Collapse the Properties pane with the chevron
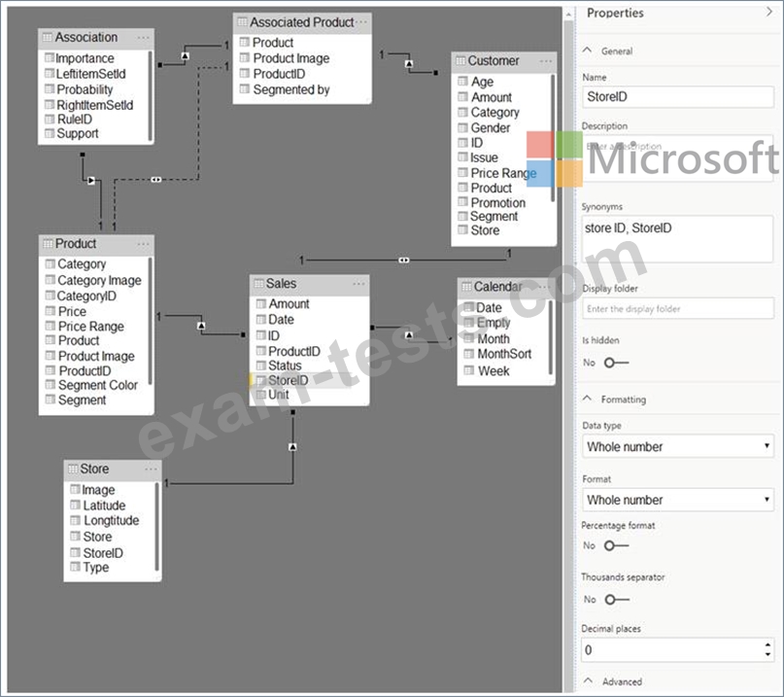The height and width of the screenshot is (697, 784). (x=768, y=12)
